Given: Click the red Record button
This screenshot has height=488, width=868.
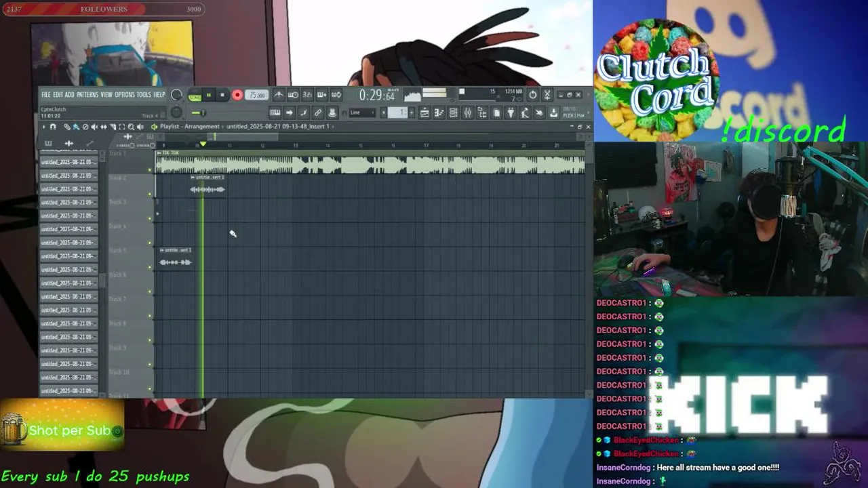Looking at the screenshot, I should (x=237, y=95).
